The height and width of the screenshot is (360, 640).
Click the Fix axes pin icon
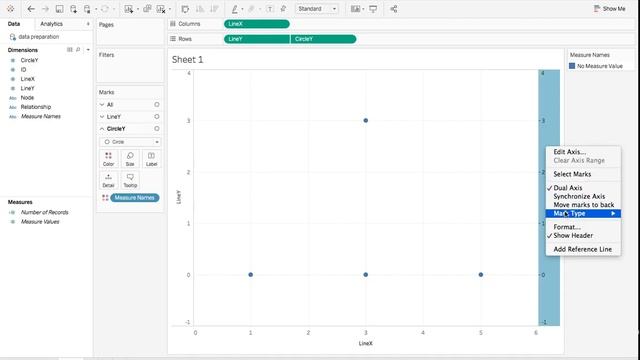click(283, 9)
